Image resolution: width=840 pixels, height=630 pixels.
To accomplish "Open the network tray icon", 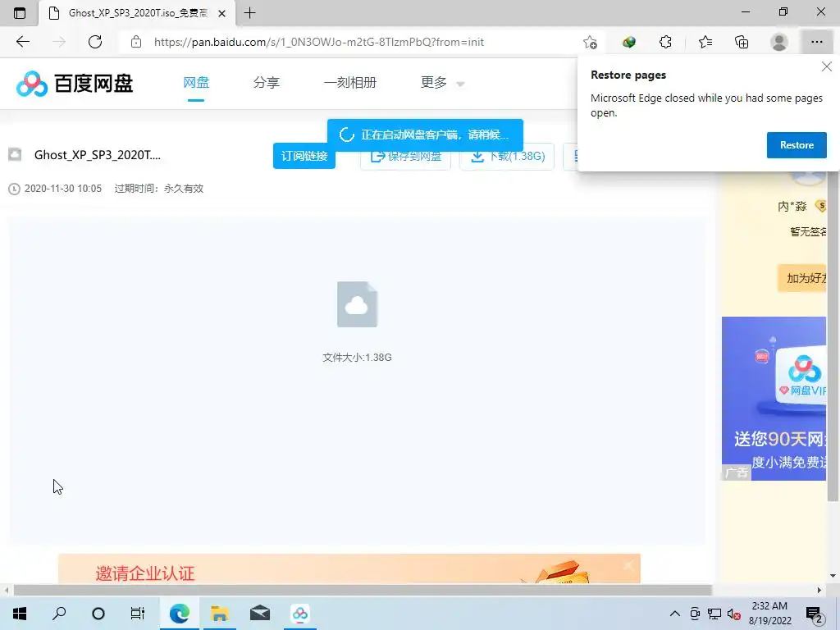I will click(x=714, y=614).
